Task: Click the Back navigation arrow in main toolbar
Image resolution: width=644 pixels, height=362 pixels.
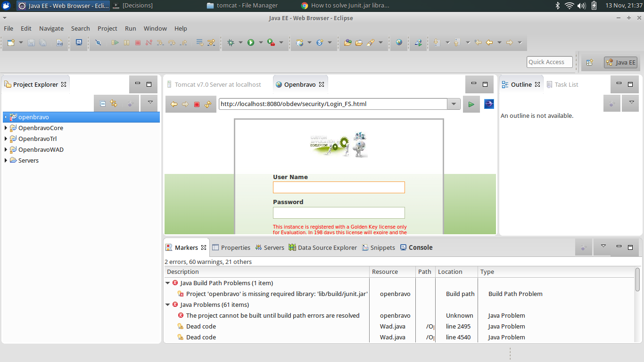Action: point(489,42)
